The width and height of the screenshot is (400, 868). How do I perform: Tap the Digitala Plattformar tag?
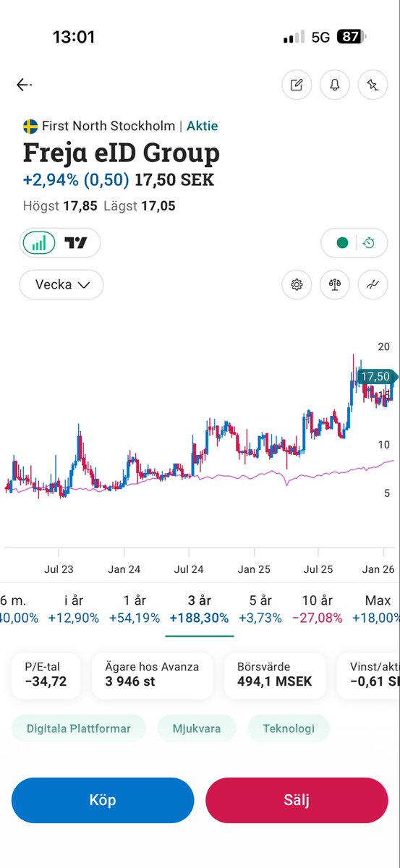pyautogui.click(x=79, y=728)
